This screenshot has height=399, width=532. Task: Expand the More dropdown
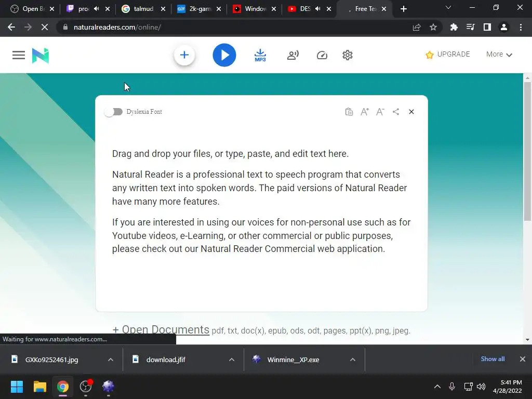[499, 55]
